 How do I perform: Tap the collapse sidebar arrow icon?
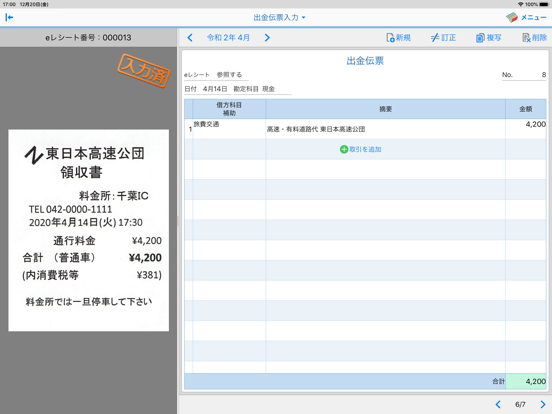[x=9, y=17]
